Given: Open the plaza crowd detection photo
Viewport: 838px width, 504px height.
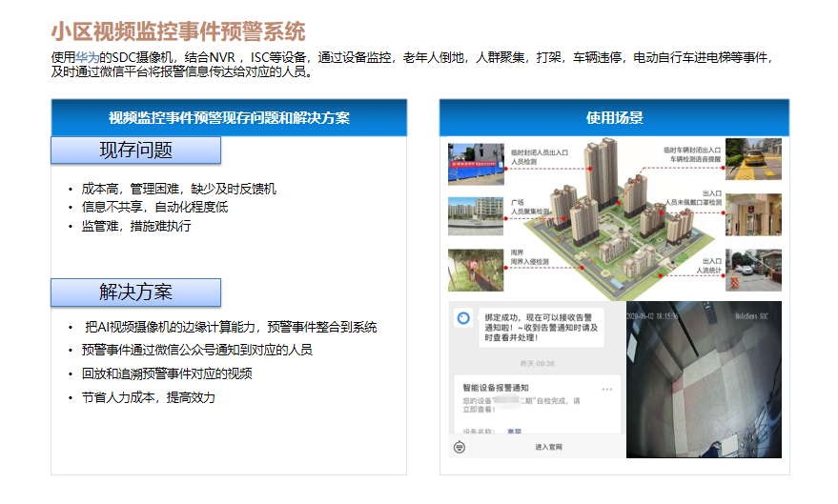Looking at the screenshot, I should point(476,216).
